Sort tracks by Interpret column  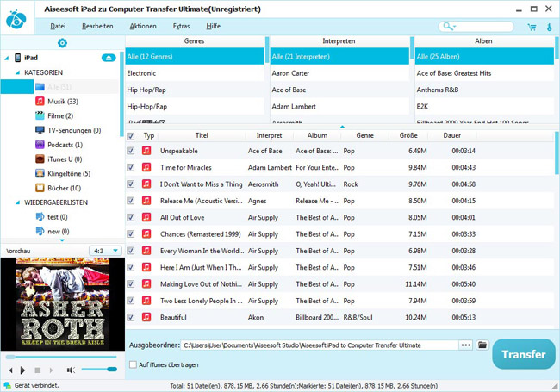click(x=270, y=135)
